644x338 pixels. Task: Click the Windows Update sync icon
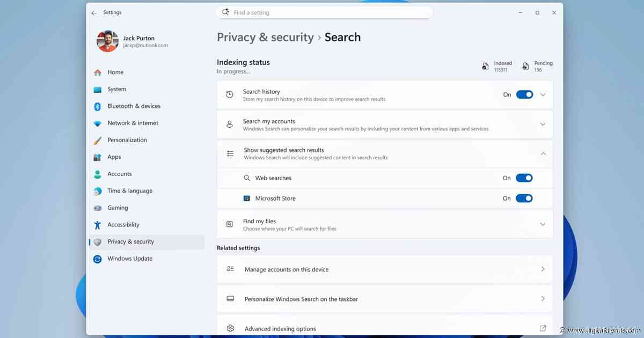(97, 259)
